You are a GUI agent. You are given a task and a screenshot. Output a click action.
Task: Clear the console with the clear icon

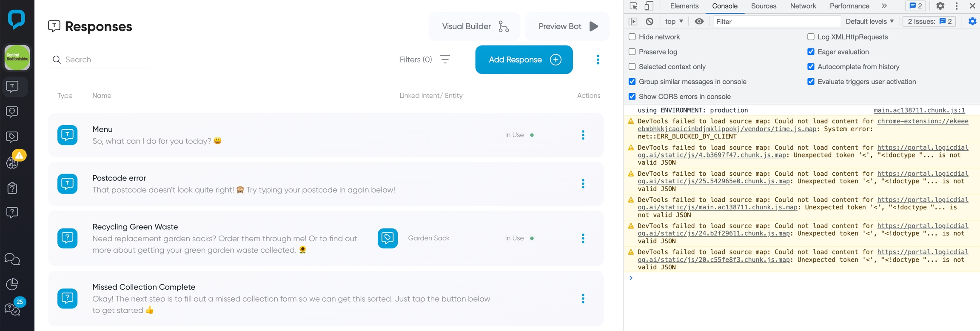coord(650,21)
